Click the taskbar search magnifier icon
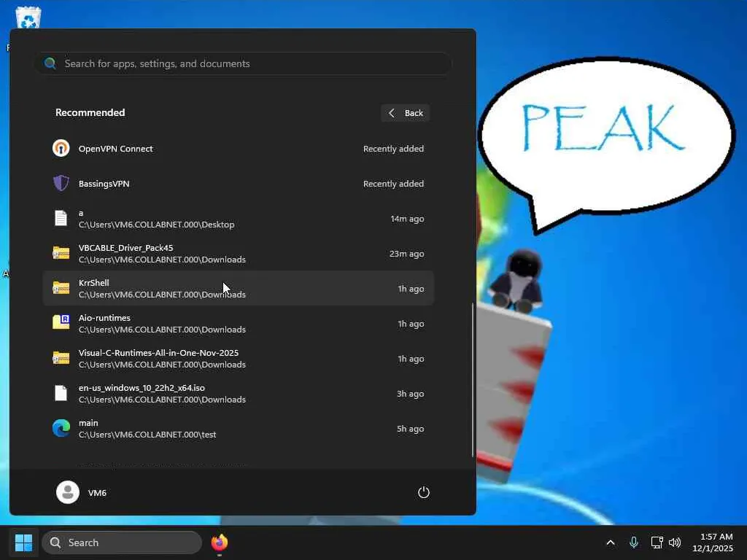Viewport: 747px width, 560px height. 55,542
